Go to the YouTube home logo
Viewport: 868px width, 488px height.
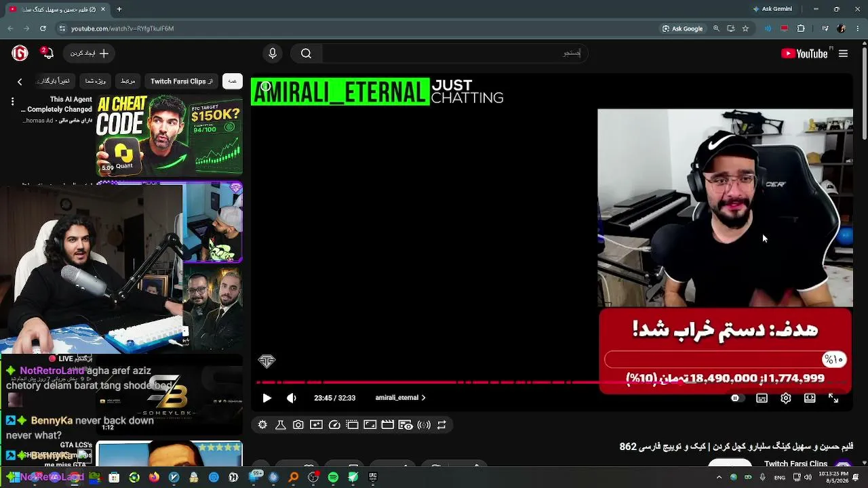coord(804,54)
